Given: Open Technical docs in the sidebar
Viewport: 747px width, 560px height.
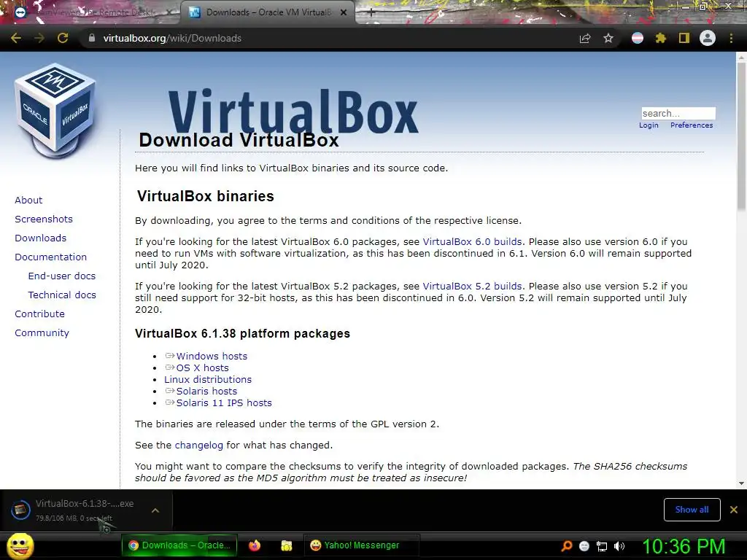Looking at the screenshot, I should click(62, 295).
